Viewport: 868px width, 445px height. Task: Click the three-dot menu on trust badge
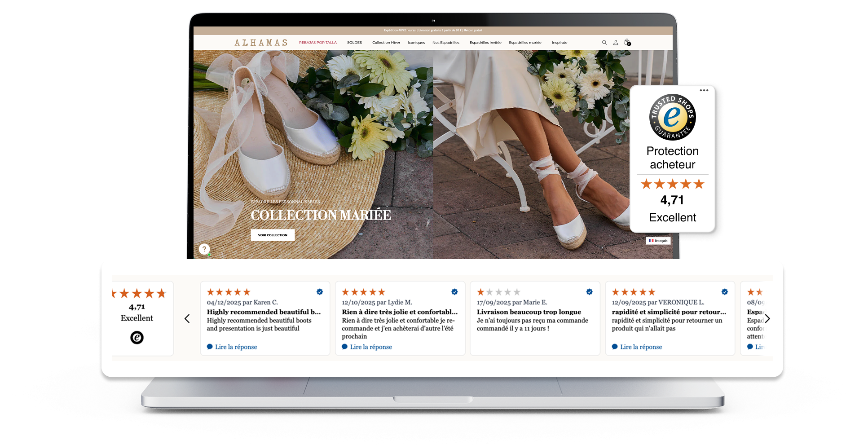pyautogui.click(x=704, y=90)
